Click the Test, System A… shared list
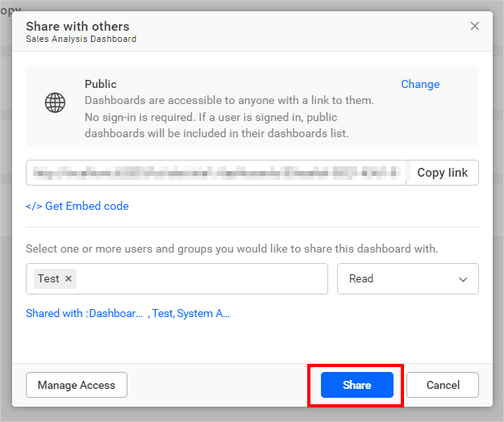 (191, 313)
